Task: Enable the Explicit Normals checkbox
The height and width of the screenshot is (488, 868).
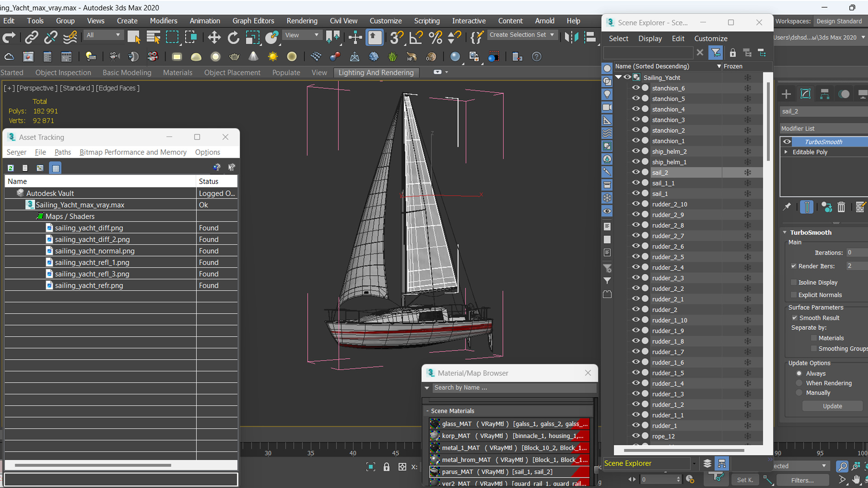Action: tap(793, 295)
